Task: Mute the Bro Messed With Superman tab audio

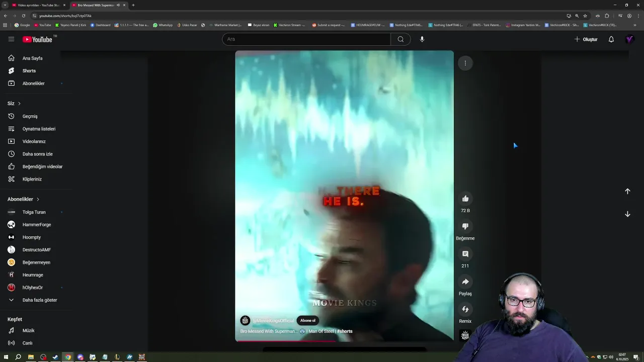Action: pyautogui.click(x=118, y=5)
